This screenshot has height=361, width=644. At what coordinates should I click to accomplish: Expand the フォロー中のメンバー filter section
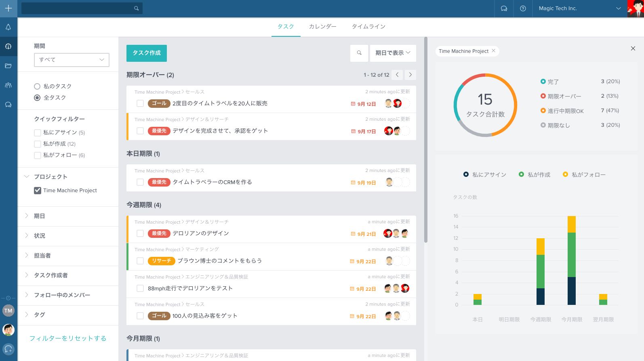pyautogui.click(x=27, y=295)
